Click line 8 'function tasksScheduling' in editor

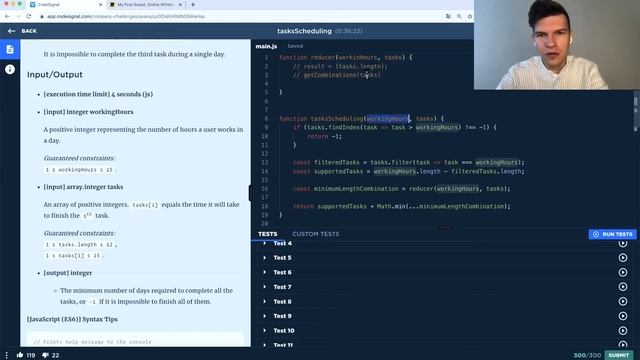tap(321, 119)
